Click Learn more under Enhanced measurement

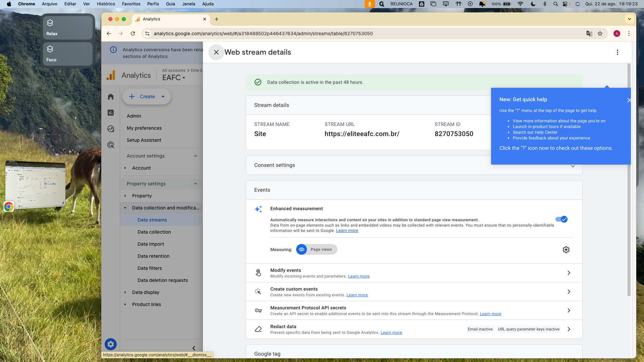tap(347, 231)
